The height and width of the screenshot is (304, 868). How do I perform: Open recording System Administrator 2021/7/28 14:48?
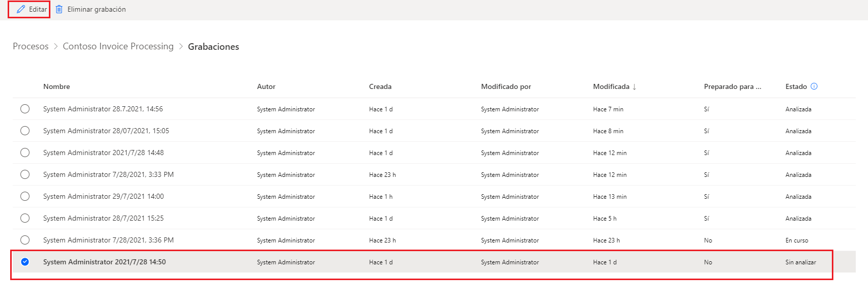click(x=103, y=153)
